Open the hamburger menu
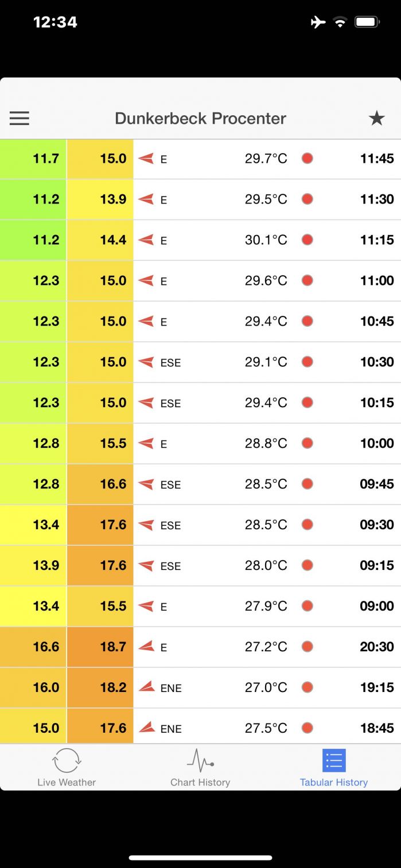Image resolution: width=401 pixels, height=868 pixels. [20, 119]
